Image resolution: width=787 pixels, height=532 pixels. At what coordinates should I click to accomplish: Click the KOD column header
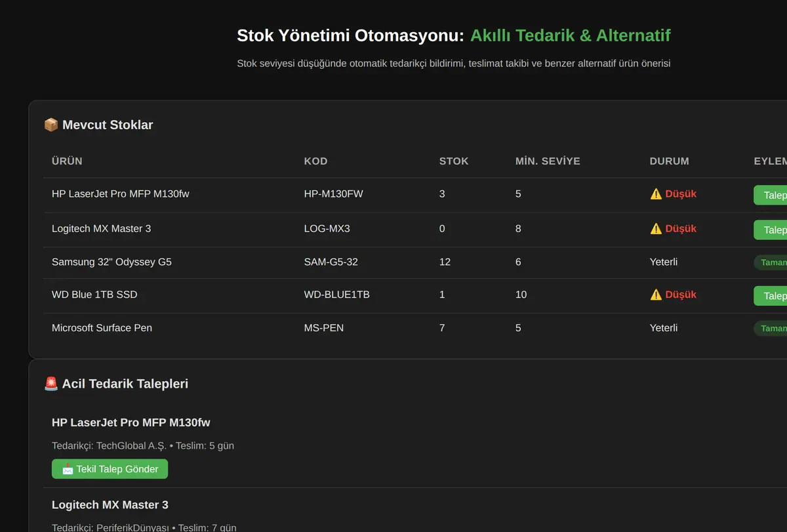coord(315,161)
